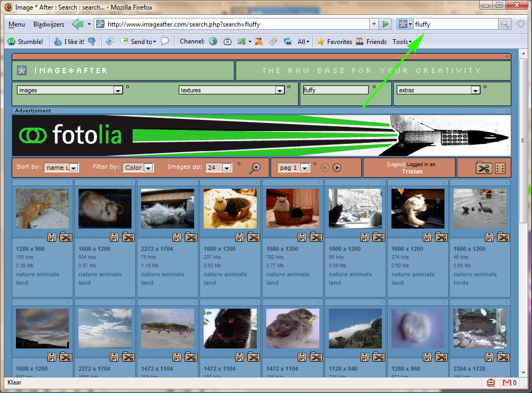532x393 pixels.
Task: Click the scissors clip icon under ducks image
Action: 503,237
